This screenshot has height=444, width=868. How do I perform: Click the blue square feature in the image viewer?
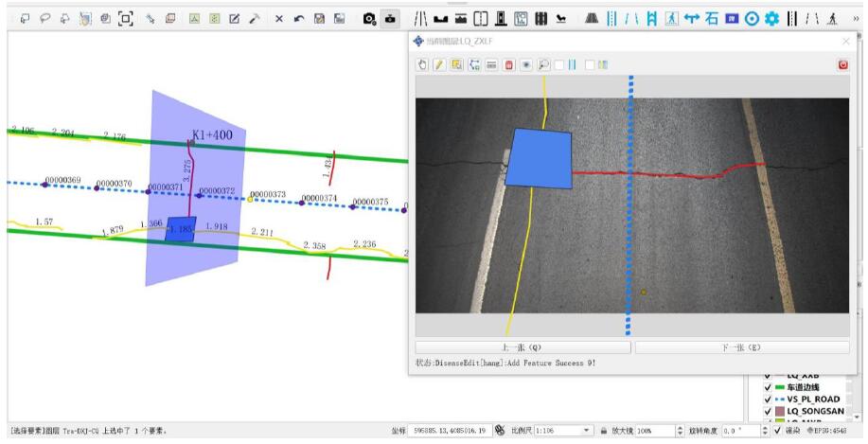(x=539, y=158)
